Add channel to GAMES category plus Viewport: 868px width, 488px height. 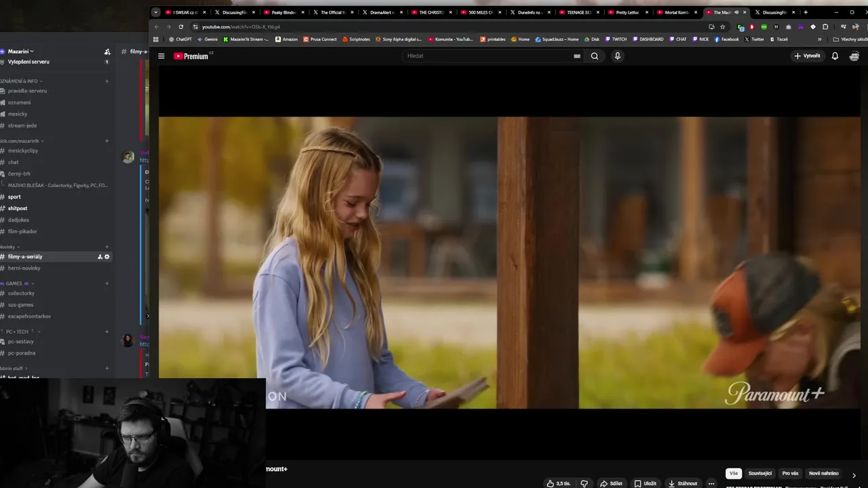(x=106, y=283)
